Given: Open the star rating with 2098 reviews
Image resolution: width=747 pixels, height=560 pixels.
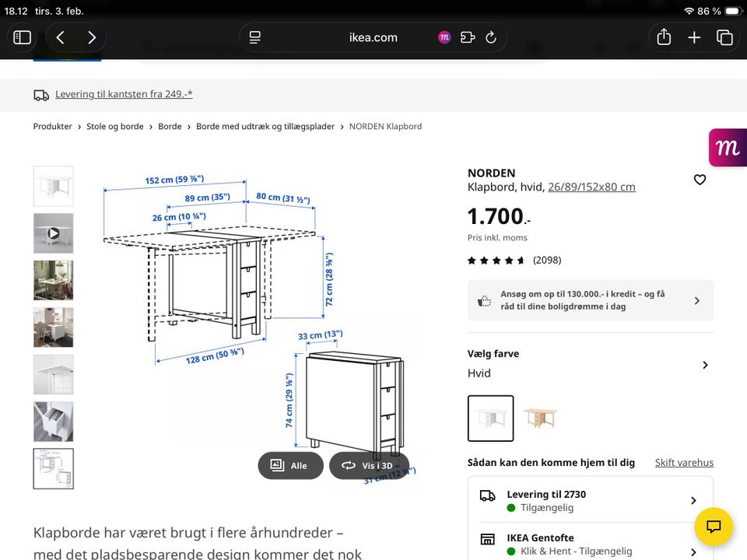Looking at the screenshot, I should coord(514,260).
